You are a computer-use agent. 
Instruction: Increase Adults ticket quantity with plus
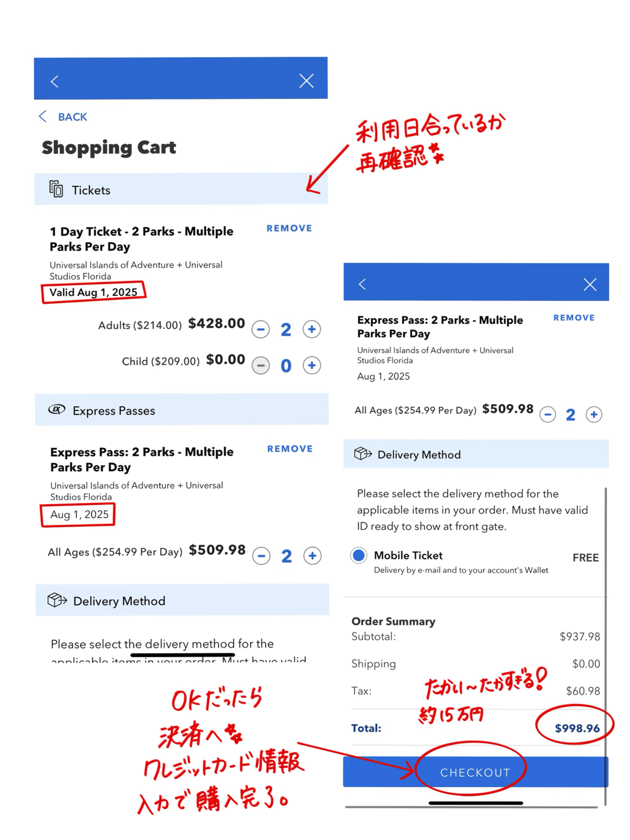pyautogui.click(x=312, y=329)
